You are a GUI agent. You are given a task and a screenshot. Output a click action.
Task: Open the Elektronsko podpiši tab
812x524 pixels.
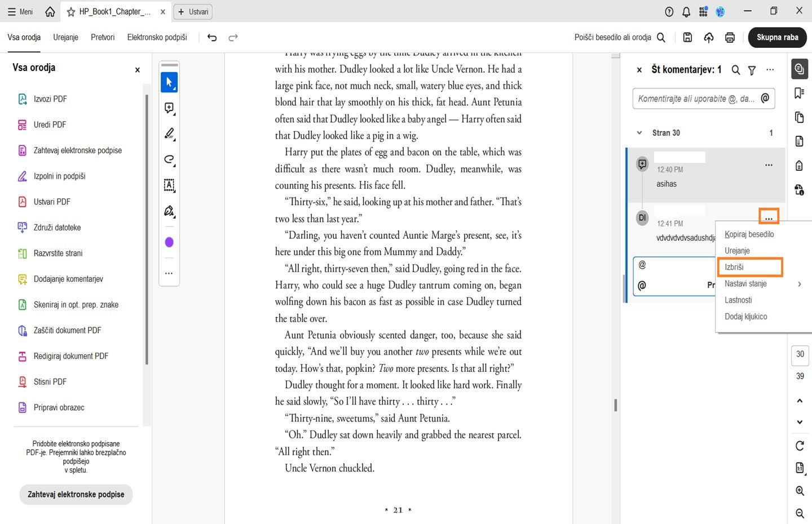[x=157, y=37]
